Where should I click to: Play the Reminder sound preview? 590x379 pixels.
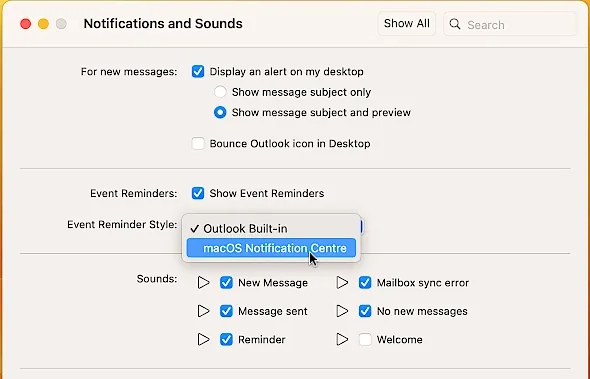pos(204,339)
